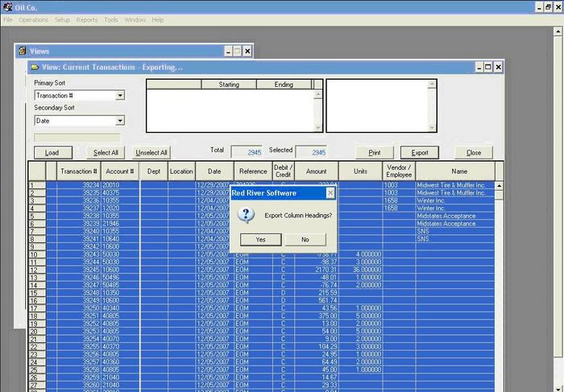Close the Red River Software dialog
564x392 pixels.
tap(330, 193)
